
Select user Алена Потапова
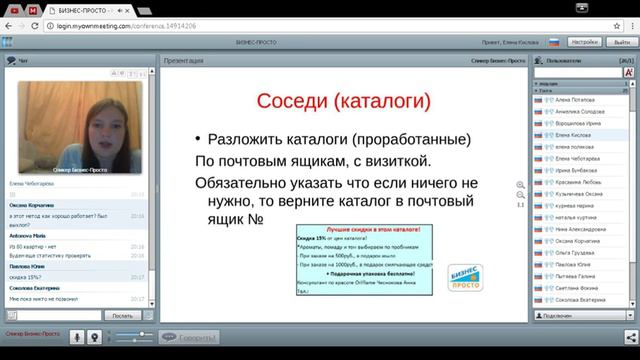tap(581, 100)
